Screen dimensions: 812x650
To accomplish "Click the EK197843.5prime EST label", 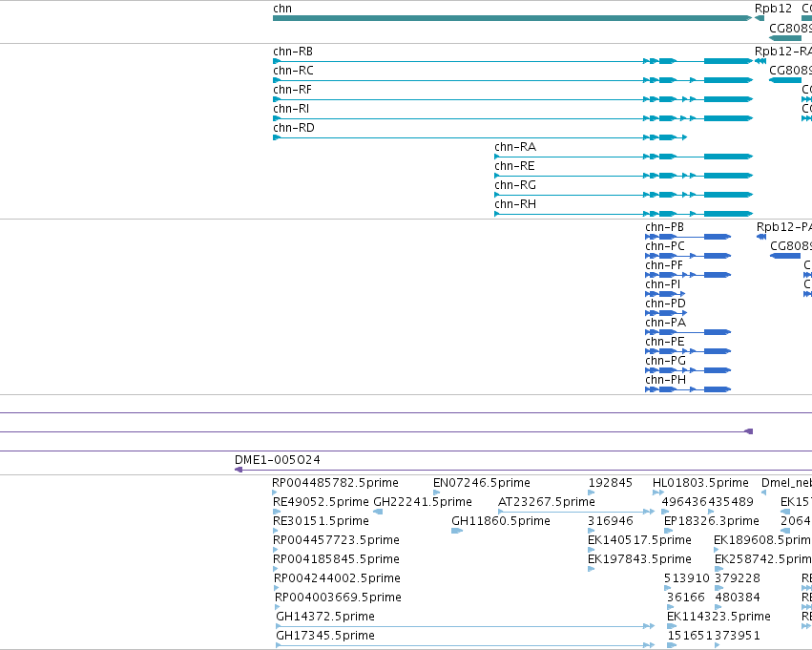I will 639,559.
